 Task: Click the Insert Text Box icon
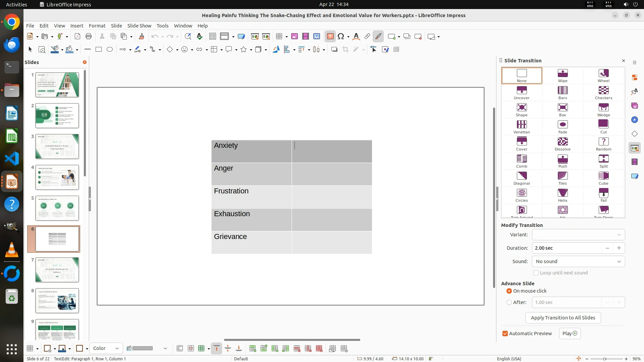pyautogui.click(x=330, y=37)
